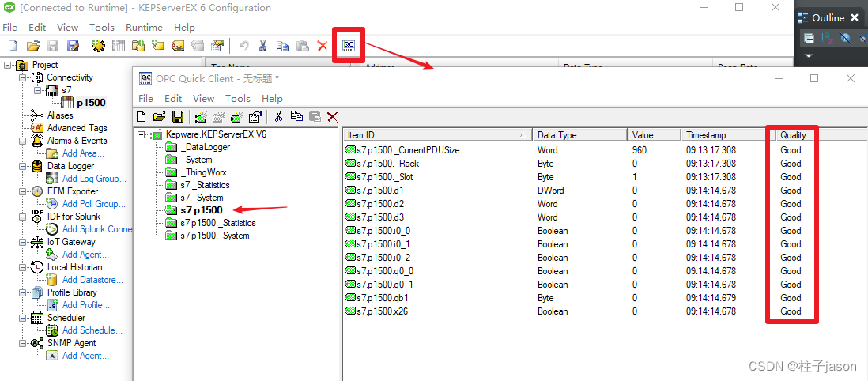The height and width of the screenshot is (381, 868).
Task: Collapse Kepware.KEPServerEX.V6 server node
Action: click(142, 134)
